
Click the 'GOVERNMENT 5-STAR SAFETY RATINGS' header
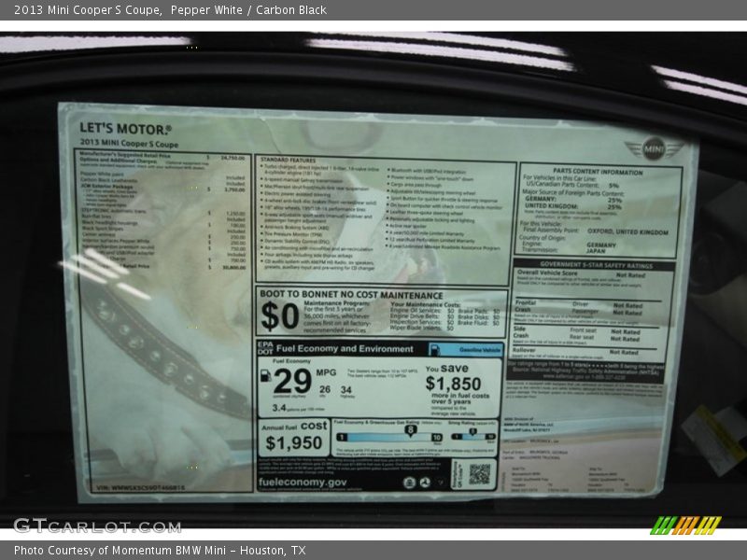click(596, 265)
